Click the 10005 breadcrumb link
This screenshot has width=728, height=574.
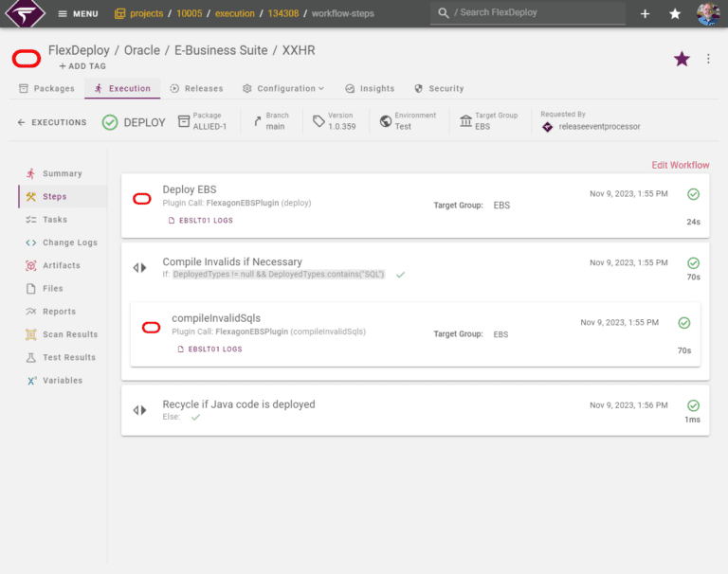(190, 13)
